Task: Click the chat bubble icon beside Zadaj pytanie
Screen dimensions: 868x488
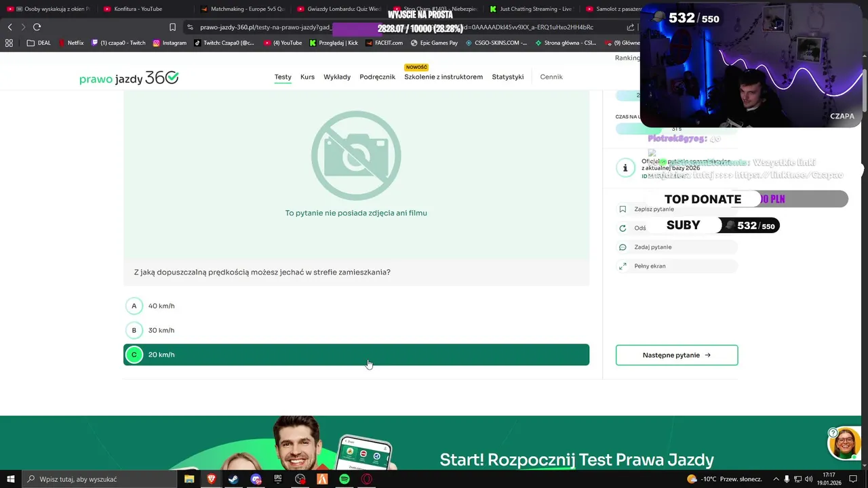Action: click(x=623, y=247)
